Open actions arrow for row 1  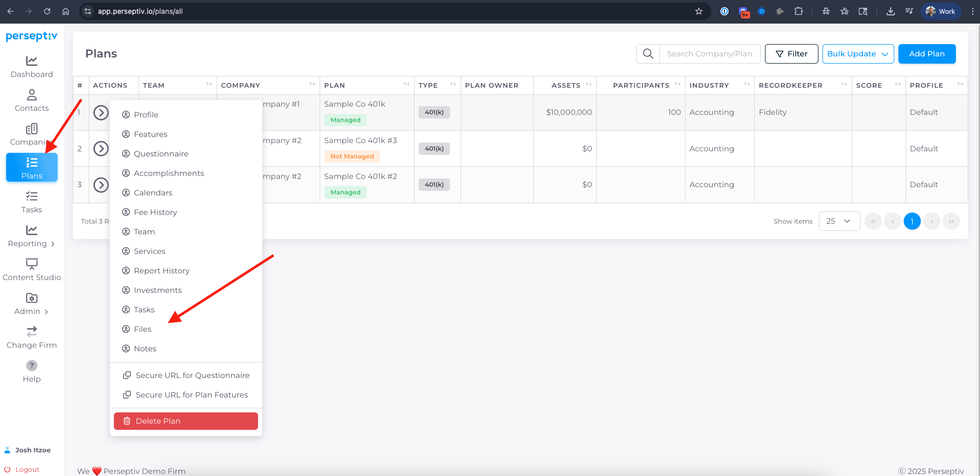[101, 112]
